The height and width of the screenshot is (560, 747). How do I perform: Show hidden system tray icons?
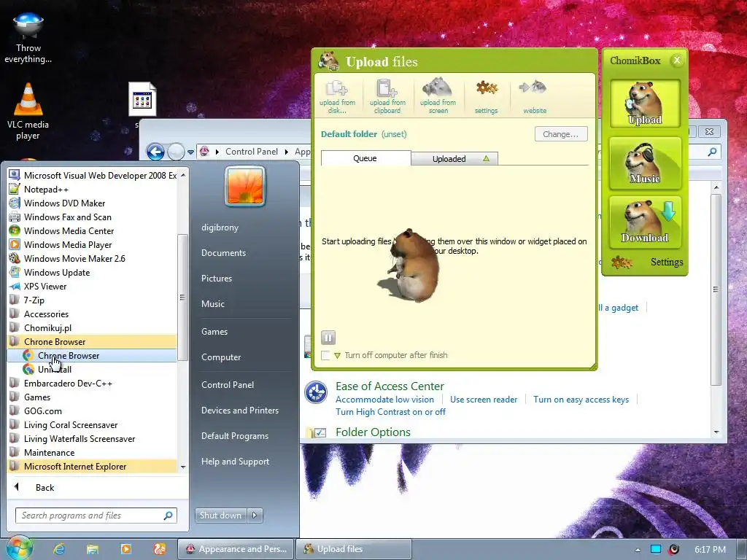[638, 550]
